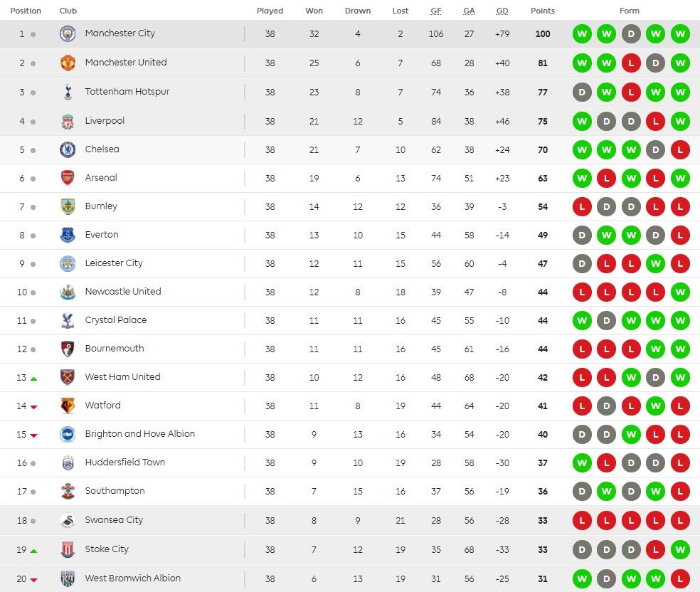Click Leicester City's grey D form circle

(x=582, y=263)
